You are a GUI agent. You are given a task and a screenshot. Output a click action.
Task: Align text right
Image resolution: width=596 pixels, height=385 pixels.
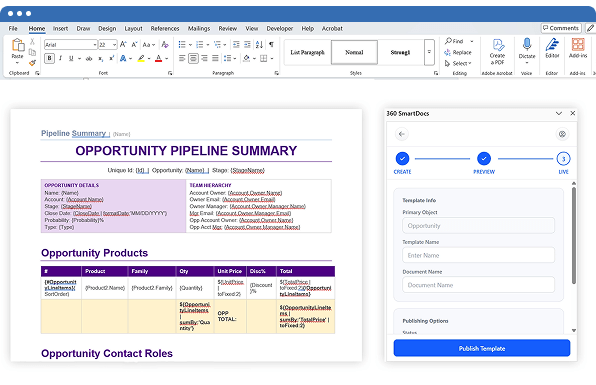[204, 59]
